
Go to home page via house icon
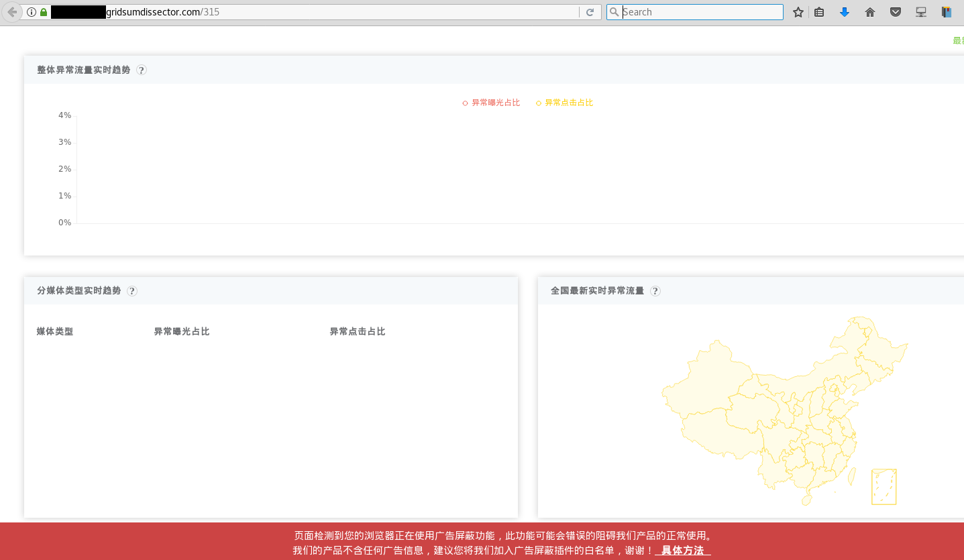(870, 12)
